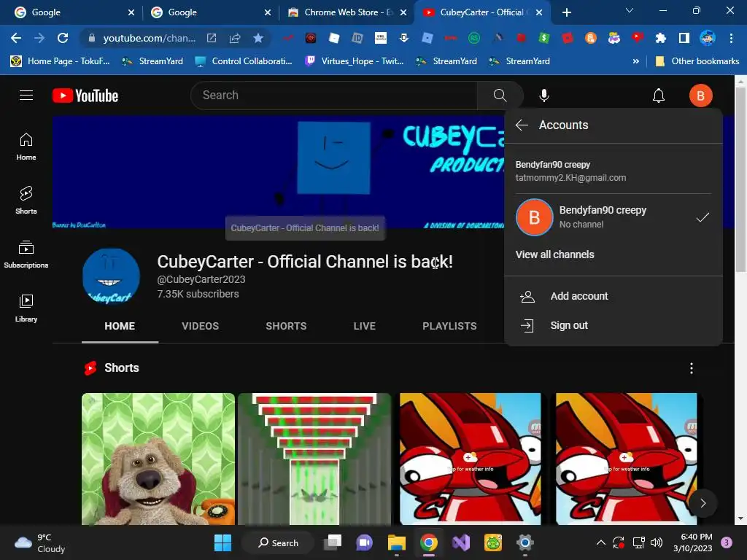Open Control Collaboration bookmark

tap(244, 61)
